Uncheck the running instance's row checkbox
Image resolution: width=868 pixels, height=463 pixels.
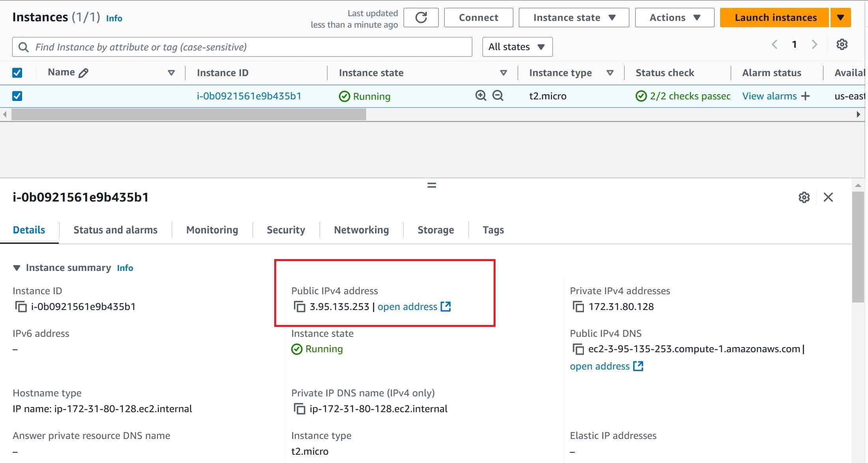(x=17, y=96)
